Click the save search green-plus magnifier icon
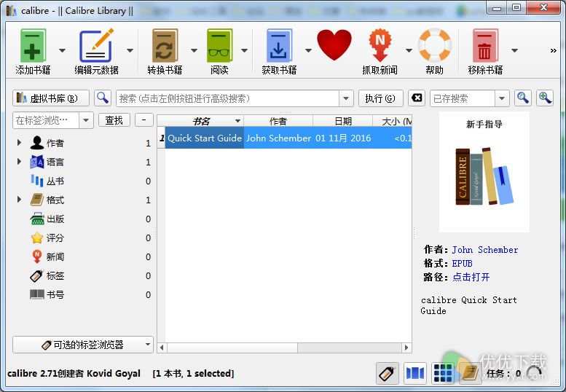The height and width of the screenshot is (392, 566). 545,98
